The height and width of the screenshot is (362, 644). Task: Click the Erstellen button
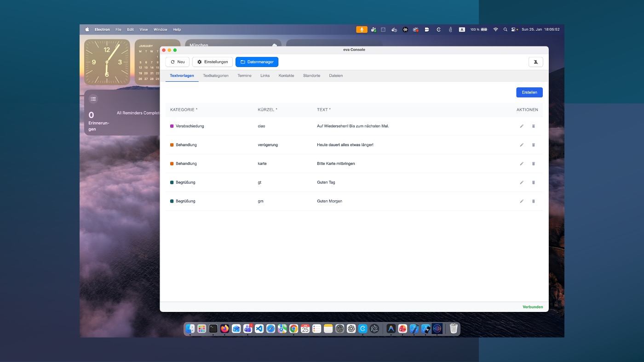click(529, 92)
